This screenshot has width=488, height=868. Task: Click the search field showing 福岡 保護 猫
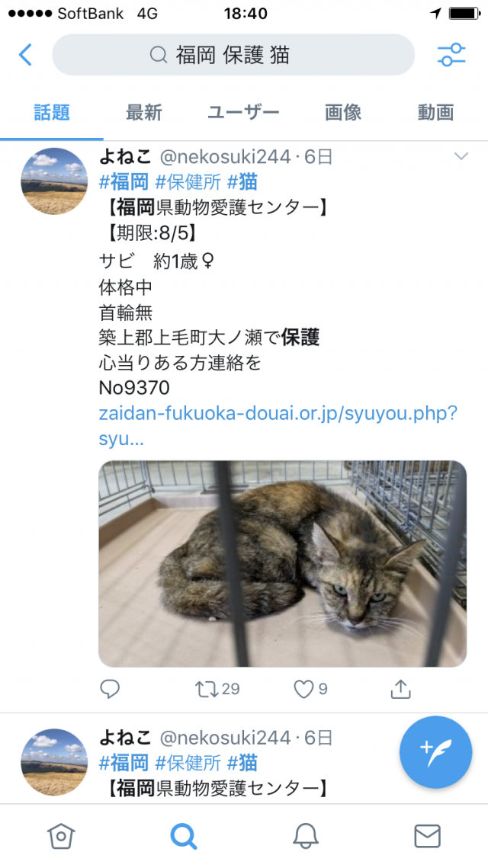pos(233,55)
